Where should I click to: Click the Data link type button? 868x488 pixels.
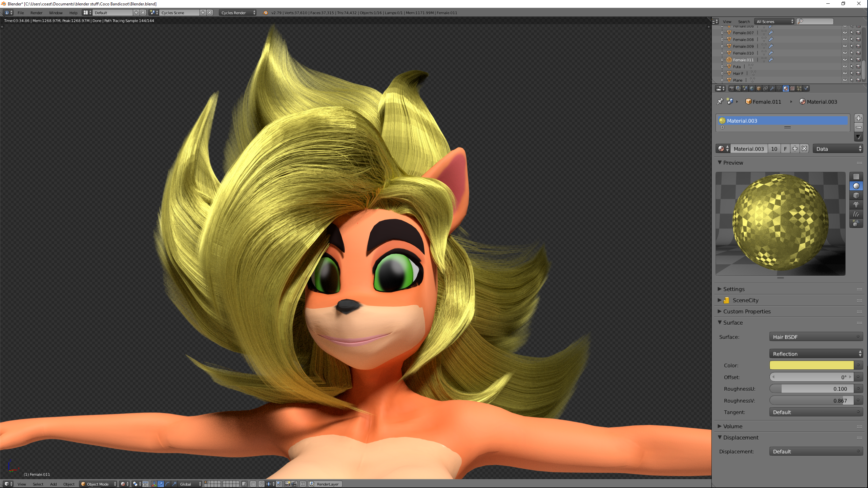(838, 149)
